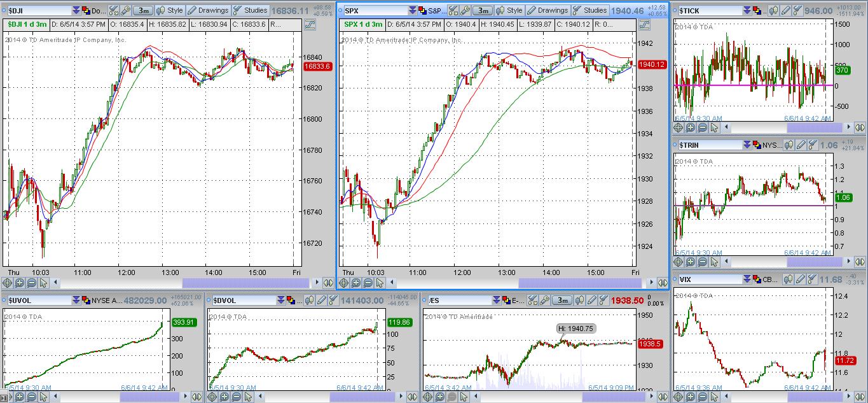The image size is (868, 403).
Task: Open the Studies menu in $DJI chart toolbar
Action: (251, 11)
